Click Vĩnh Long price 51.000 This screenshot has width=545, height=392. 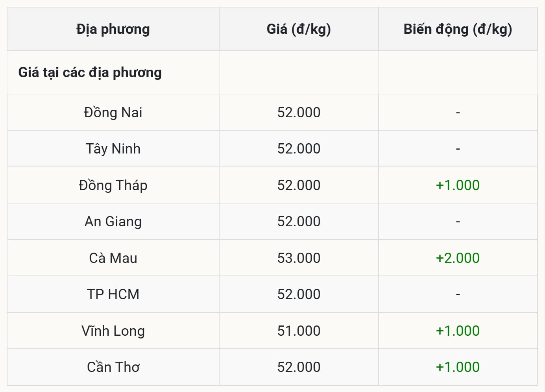[299, 331]
